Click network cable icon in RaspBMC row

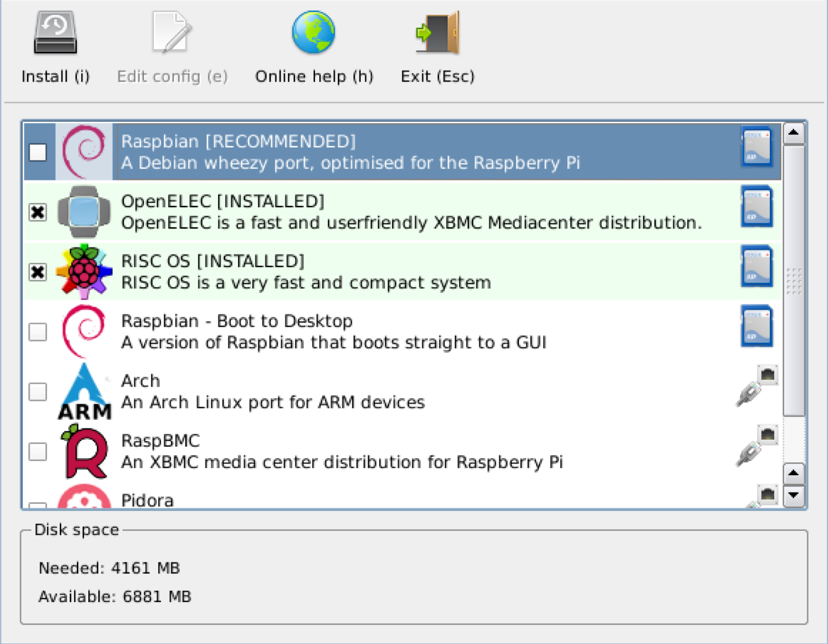pyautogui.click(x=757, y=446)
